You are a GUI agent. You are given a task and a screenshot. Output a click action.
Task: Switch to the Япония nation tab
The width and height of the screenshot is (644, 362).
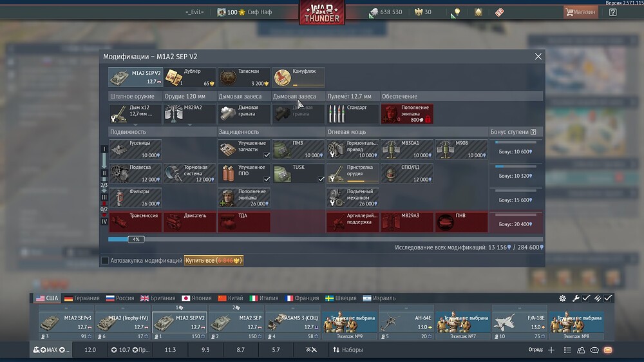pyautogui.click(x=196, y=298)
